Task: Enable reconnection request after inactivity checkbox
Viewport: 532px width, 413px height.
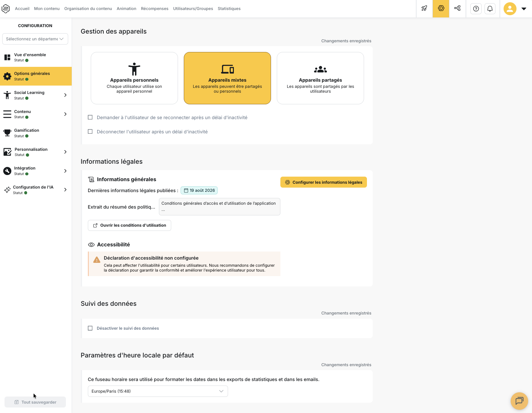Action: (x=90, y=118)
